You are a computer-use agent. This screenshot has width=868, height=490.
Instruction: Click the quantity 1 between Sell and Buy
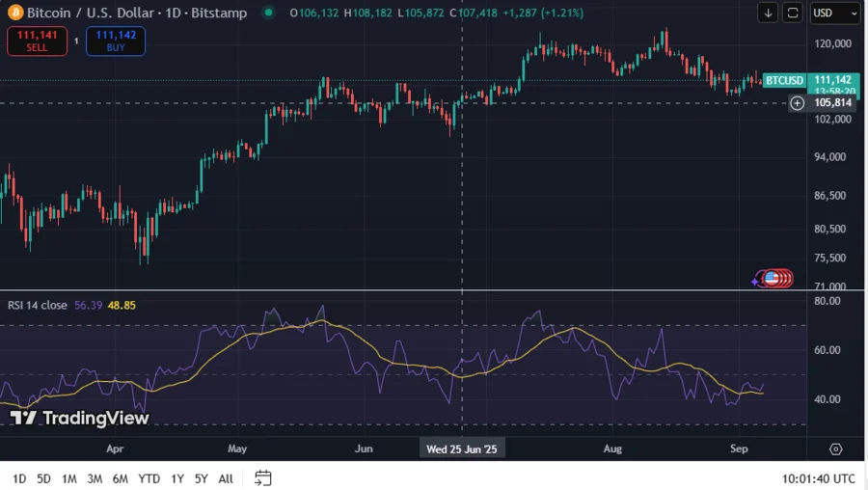76,41
